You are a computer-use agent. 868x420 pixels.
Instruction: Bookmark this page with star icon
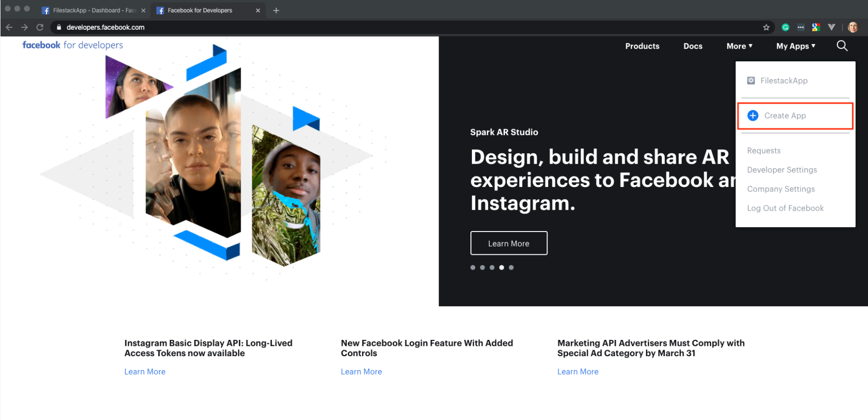click(766, 27)
